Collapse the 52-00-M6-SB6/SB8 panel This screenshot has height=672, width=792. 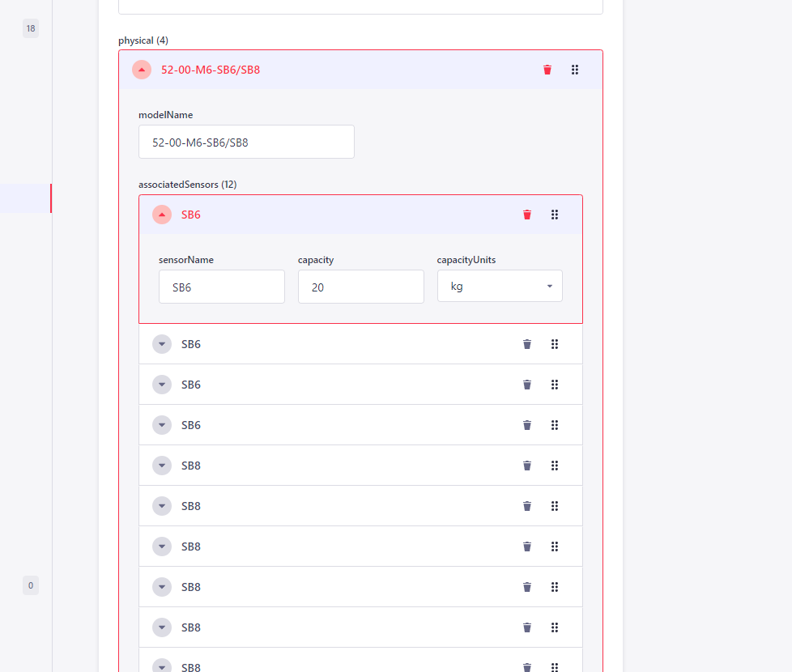142,70
